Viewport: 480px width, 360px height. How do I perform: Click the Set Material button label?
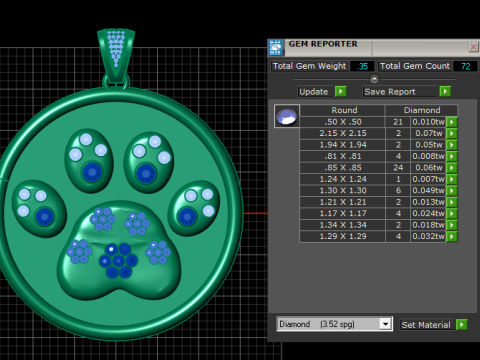426,325
